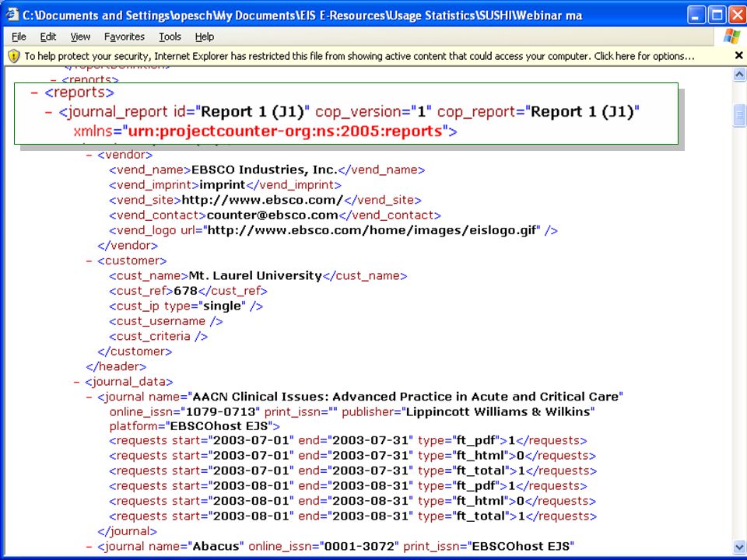Click the closing vendor tag
The width and height of the screenshot is (747, 560).
(128, 246)
